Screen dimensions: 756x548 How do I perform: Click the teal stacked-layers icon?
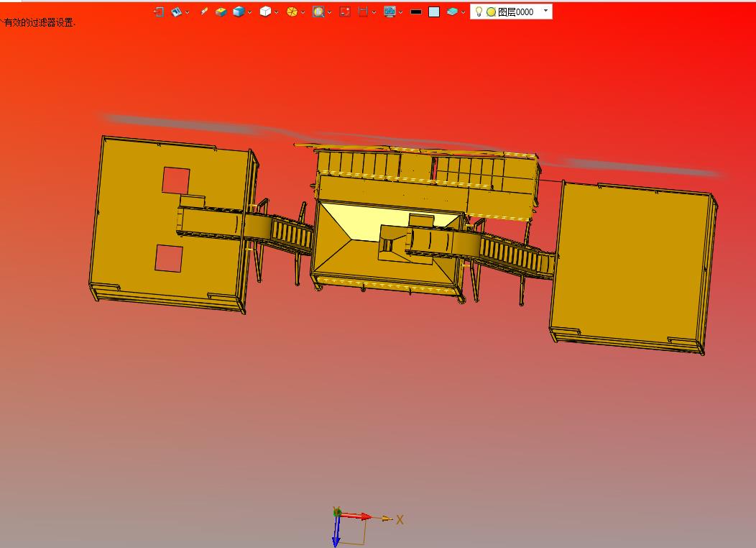[x=452, y=12]
